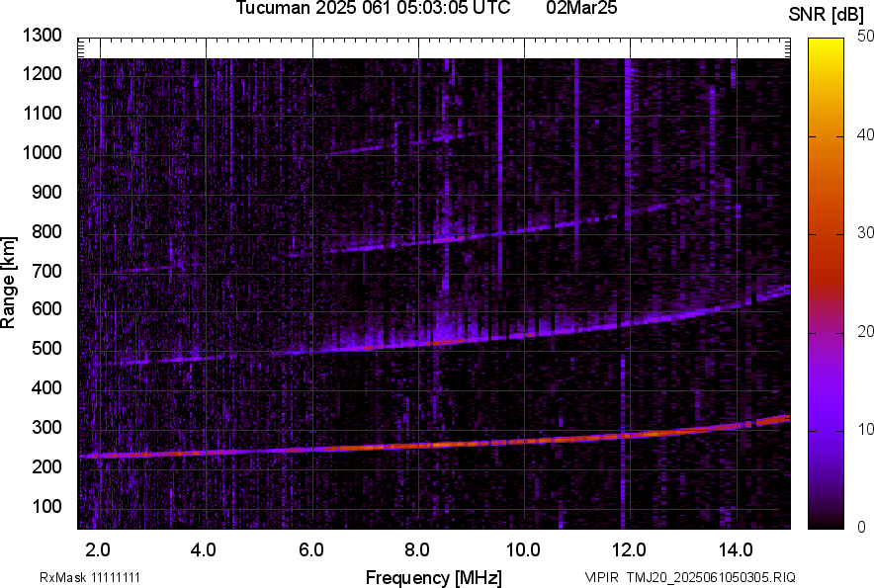874x588 pixels.
Task: Click the Frequency [MHz] axis label
Action: click(433, 577)
